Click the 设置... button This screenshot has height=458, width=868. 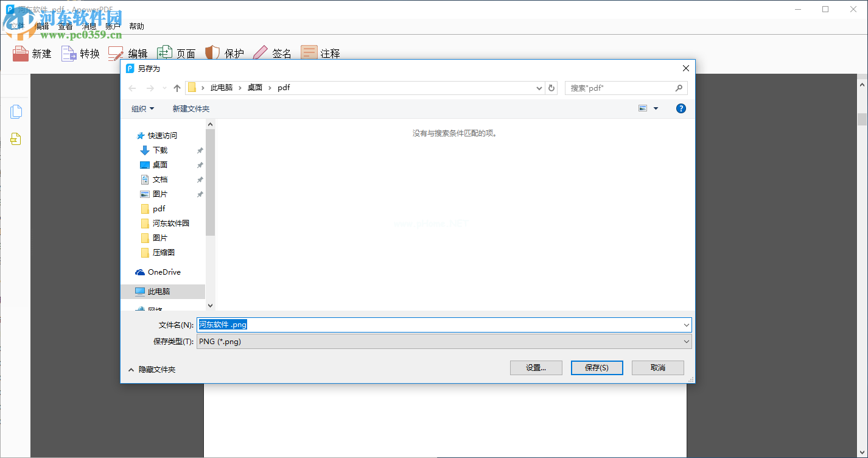click(x=536, y=368)
